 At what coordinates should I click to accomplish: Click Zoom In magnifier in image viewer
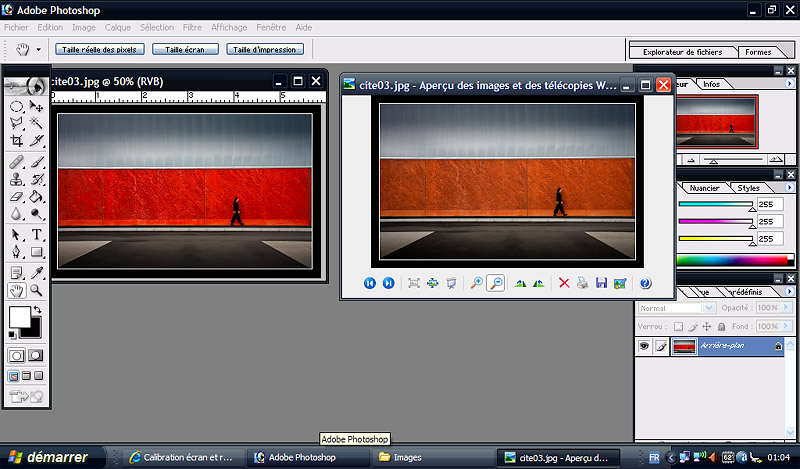[x=477, y=283]
